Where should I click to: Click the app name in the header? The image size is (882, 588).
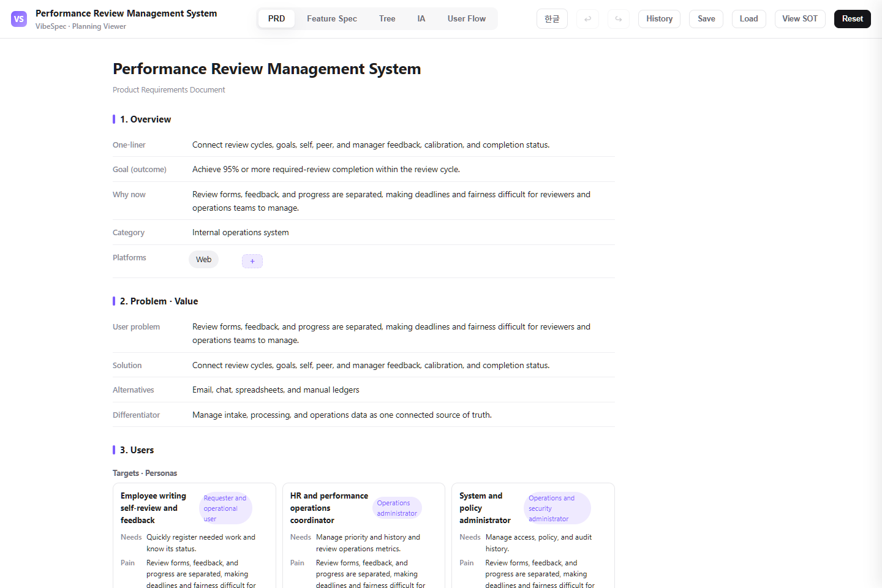126,13
